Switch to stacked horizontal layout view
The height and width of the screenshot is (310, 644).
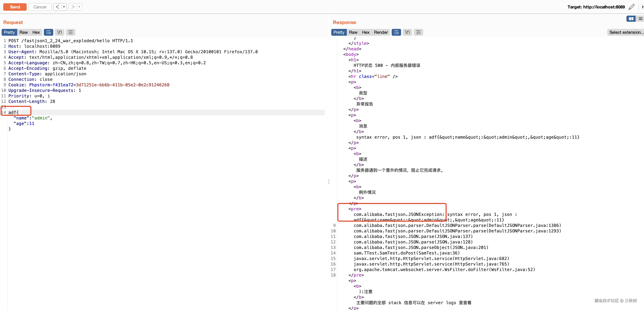click(640, 19)
